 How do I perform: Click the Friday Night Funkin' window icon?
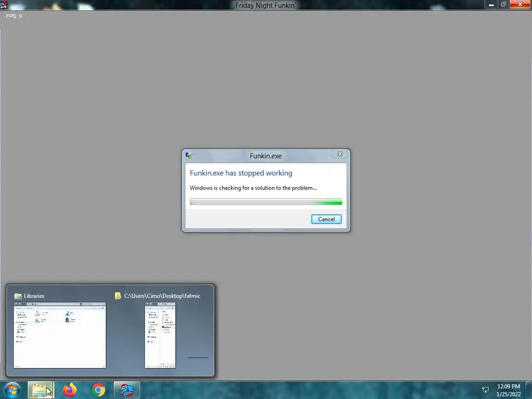coord(4,5)
